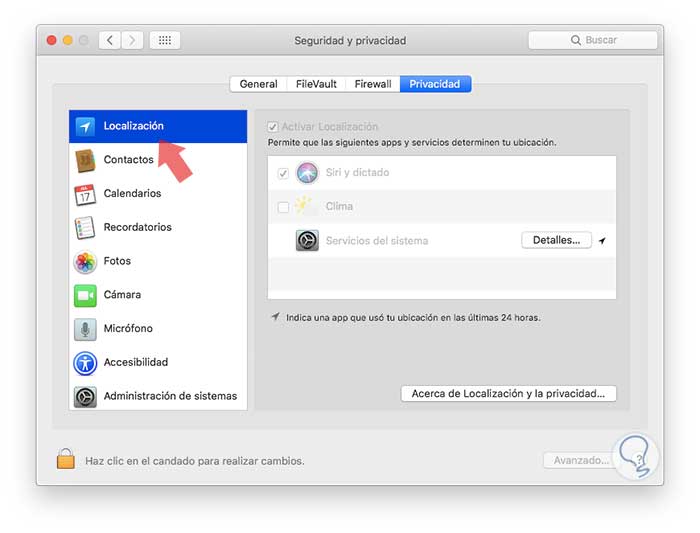Click the Fotos flower icon
This screenshot has width=700, height=533.
[85, 262]
